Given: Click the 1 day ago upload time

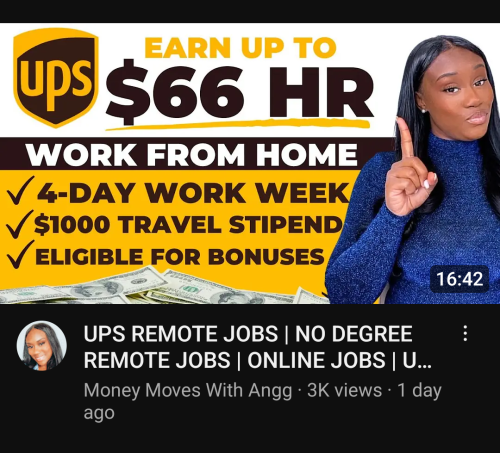Looking at the screenshot, I should (263, 401).
